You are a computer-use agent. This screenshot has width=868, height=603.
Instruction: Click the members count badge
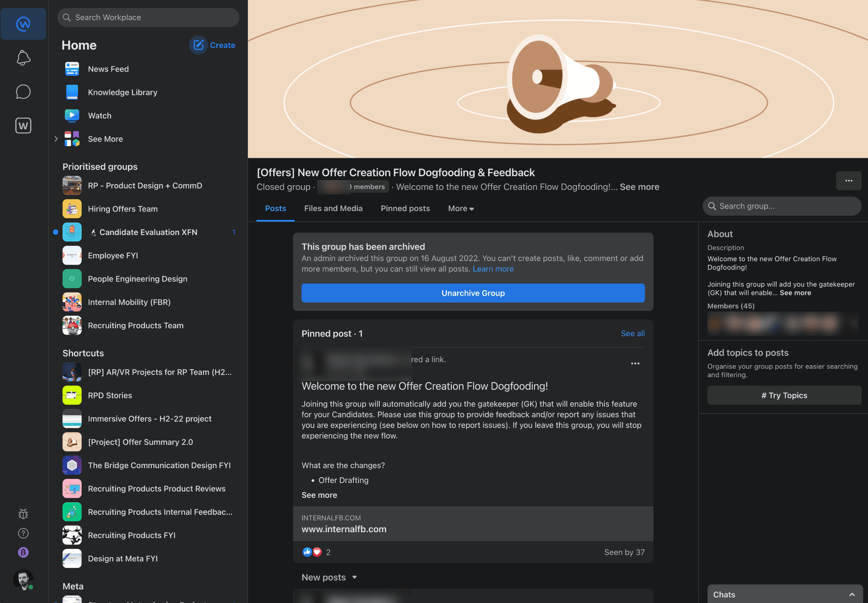click(x=353, y=186)
